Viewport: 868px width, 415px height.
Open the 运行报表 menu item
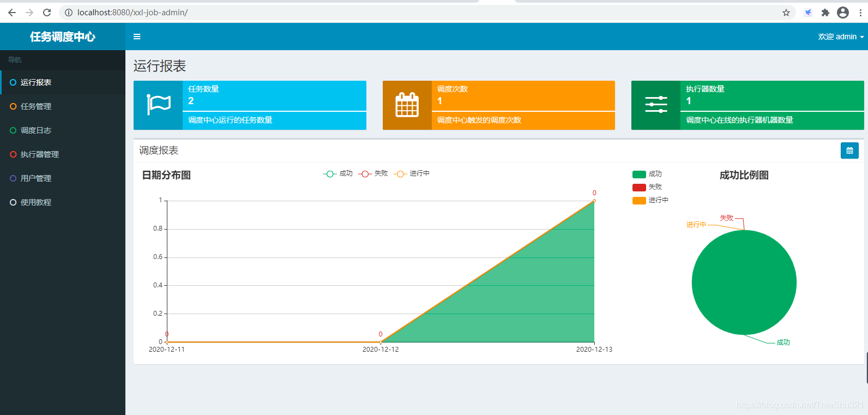point(63,82)
